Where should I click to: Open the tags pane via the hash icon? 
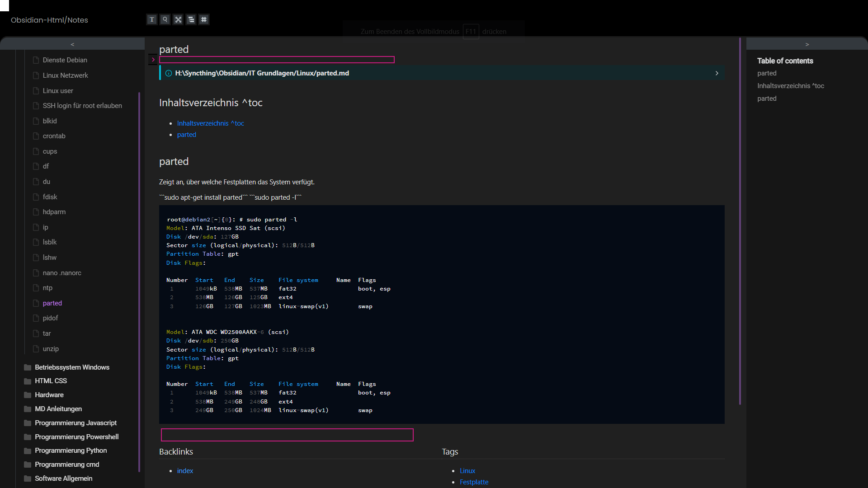coord(204,19)
